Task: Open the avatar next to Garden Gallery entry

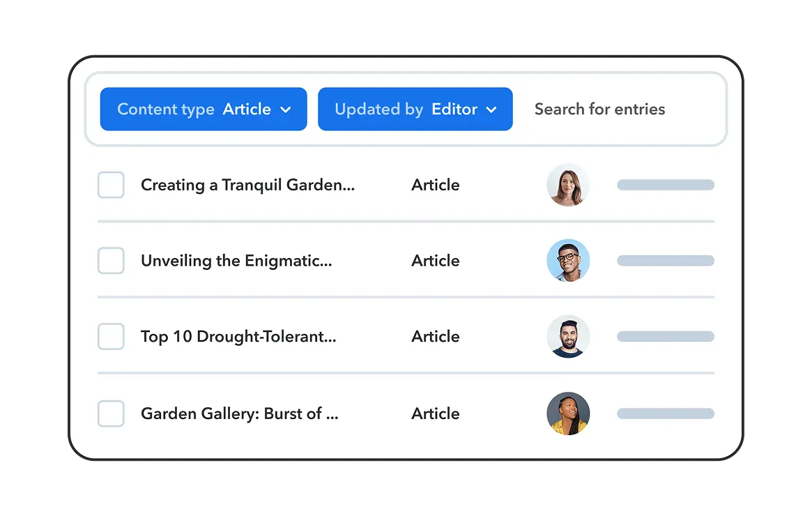Action: coord(568,413)
